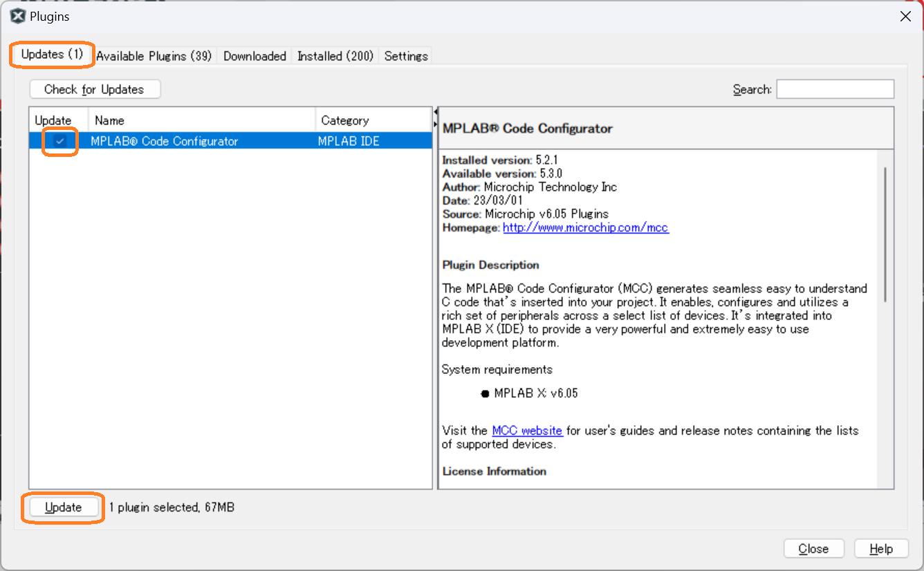924x571 pixels.
Task: Click the Source: Microchip v6.05 Plugins text
Action: pyautogui.click(x=526, y=214)
